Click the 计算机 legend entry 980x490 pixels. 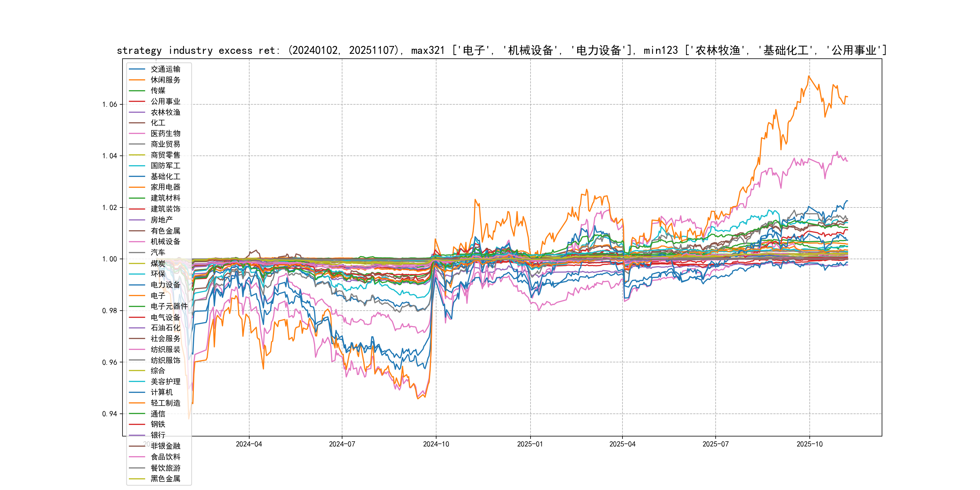(161, 392)
